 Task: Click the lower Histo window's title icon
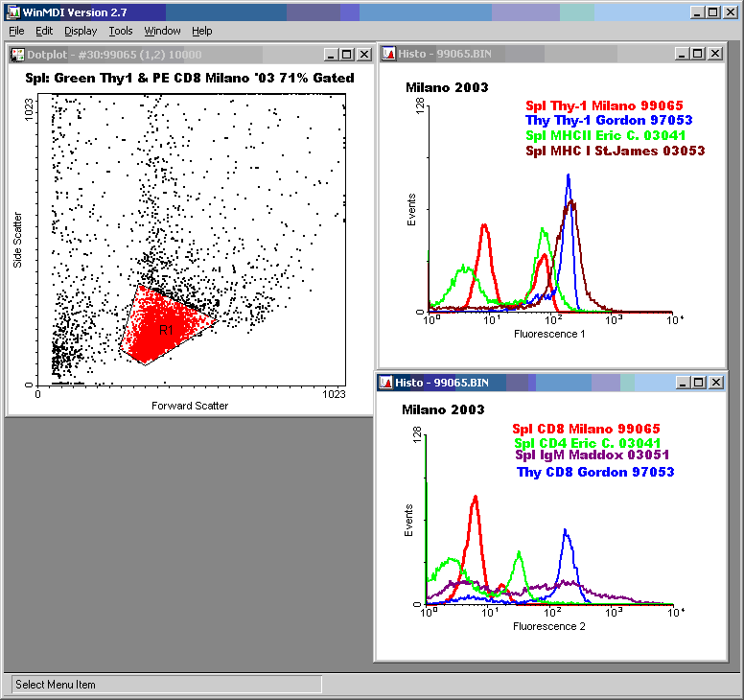tap(385, 383)
